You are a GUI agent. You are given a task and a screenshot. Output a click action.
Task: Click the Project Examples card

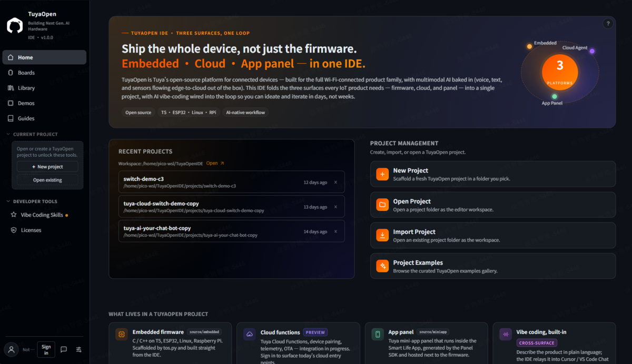tap(493, 266)
